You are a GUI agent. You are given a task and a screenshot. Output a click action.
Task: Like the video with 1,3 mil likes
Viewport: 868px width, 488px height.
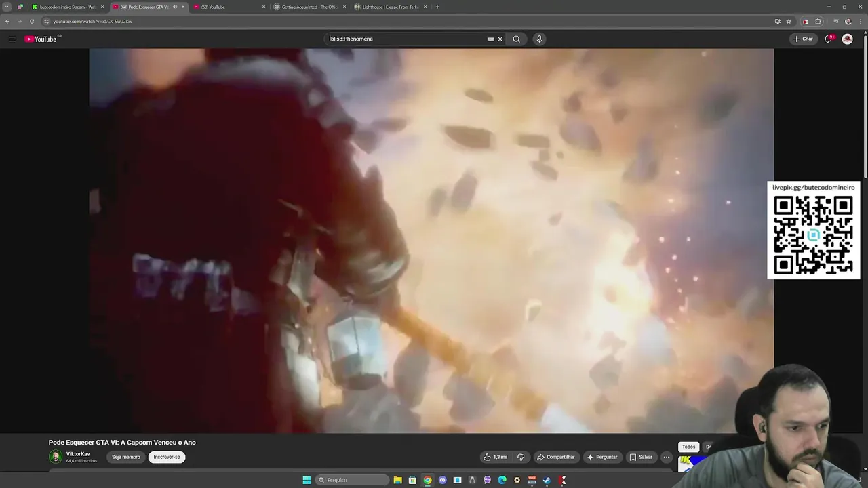click(x=495, y=457)
